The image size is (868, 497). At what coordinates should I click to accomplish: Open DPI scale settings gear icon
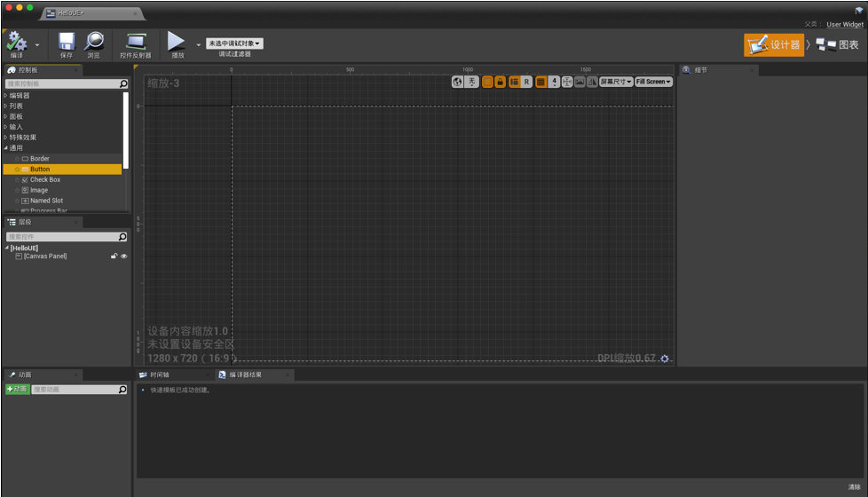pos(665,359)
